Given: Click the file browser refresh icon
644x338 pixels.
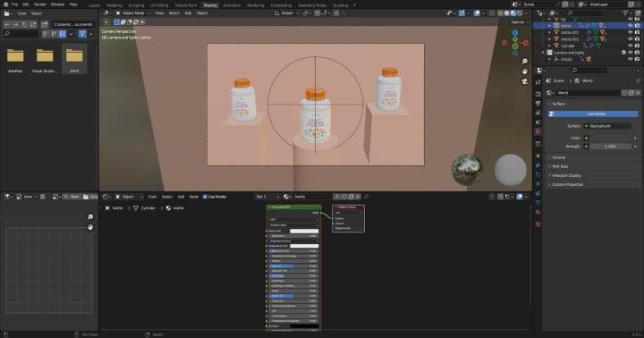Looking at the screenshot, I should pos(33,25).
